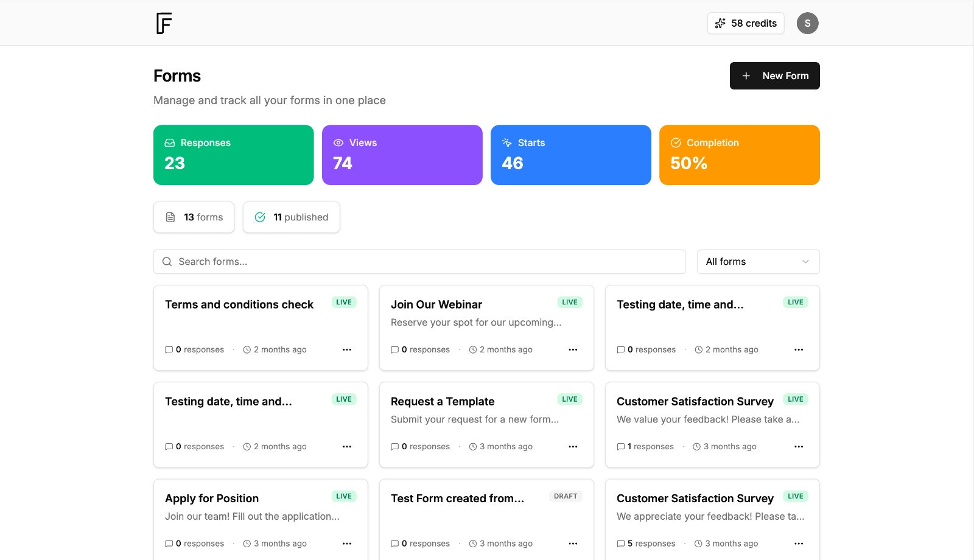
Task: Open the Views stat card
Action: point(402,155)
